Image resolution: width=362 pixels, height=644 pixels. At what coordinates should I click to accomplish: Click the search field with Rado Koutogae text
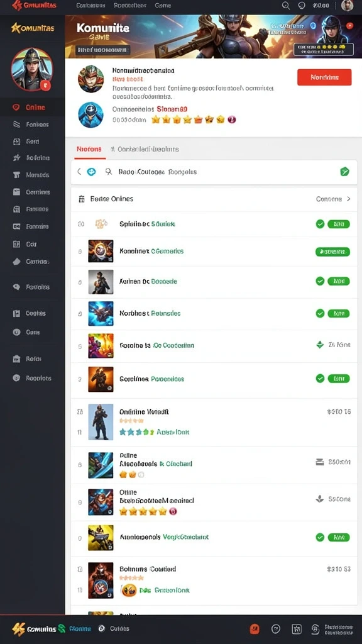pyautogui.click(x=214, y=172)
